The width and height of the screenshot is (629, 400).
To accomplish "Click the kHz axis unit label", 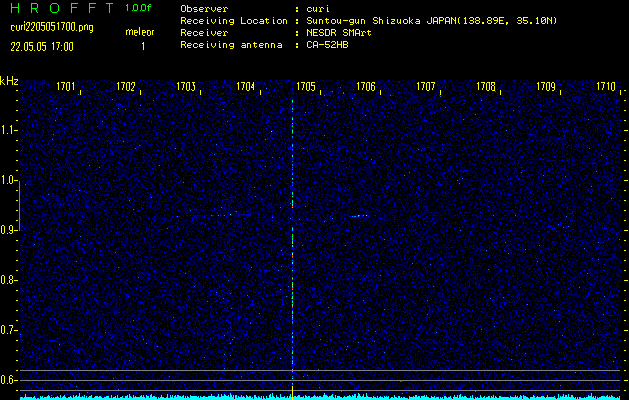I will (9, 81).
